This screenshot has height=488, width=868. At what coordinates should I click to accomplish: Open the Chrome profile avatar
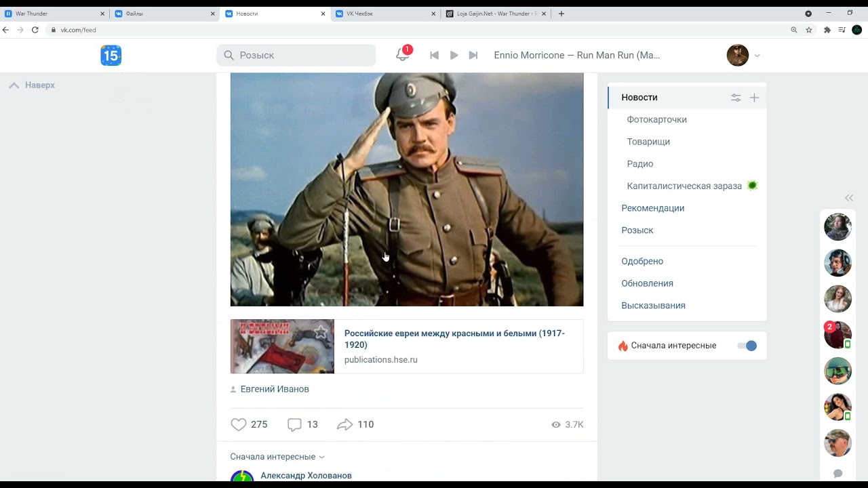point(856,30)
